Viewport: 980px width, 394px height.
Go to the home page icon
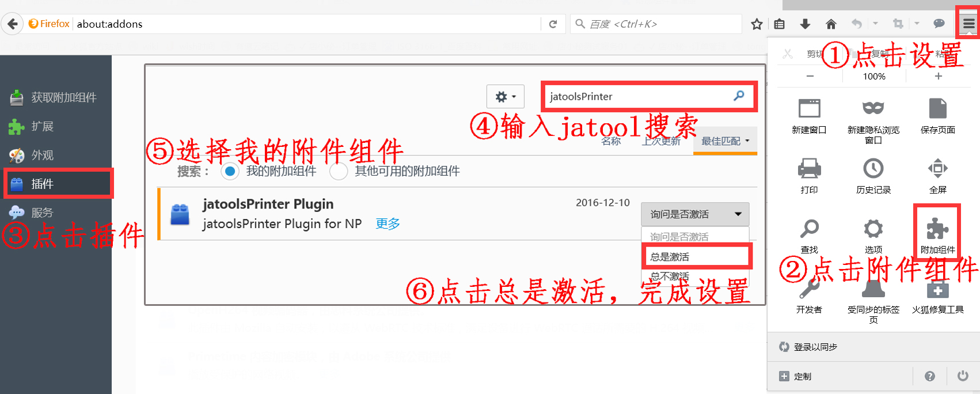(x=830, y=24)
